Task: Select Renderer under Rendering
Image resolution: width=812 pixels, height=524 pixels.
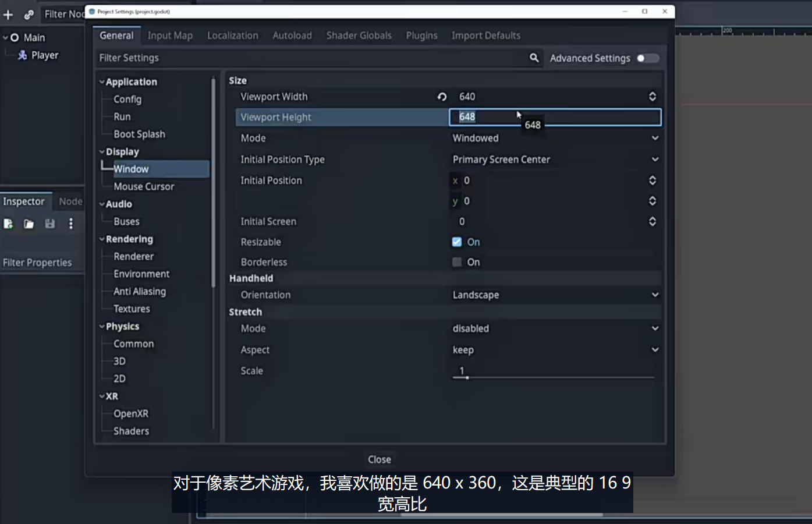Action: pos(134,257)
